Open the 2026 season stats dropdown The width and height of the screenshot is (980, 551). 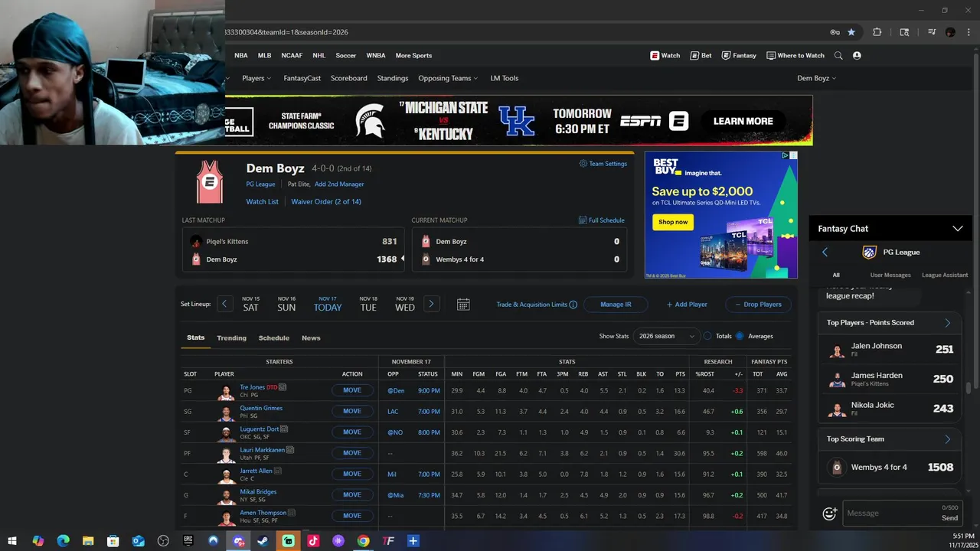666,336
